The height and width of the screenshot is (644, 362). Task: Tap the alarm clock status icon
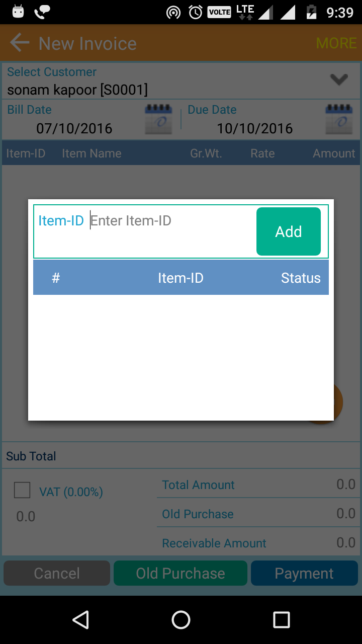click(x=196, y=12)
